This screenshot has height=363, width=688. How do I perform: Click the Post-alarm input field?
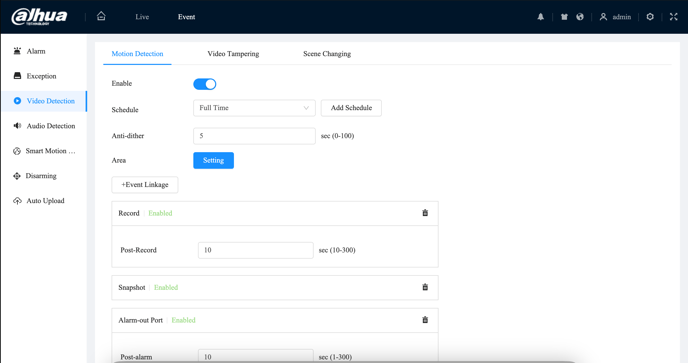click(x=256, y=356)
